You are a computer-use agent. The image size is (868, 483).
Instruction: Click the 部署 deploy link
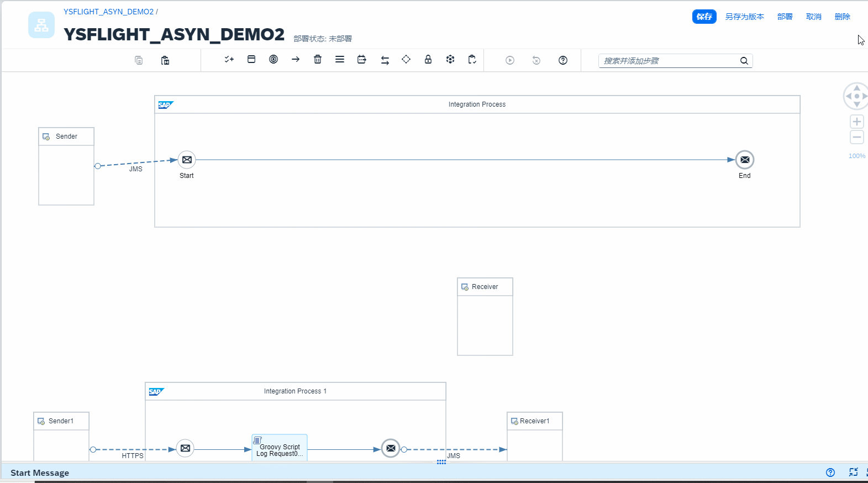(x=785, y=17)
